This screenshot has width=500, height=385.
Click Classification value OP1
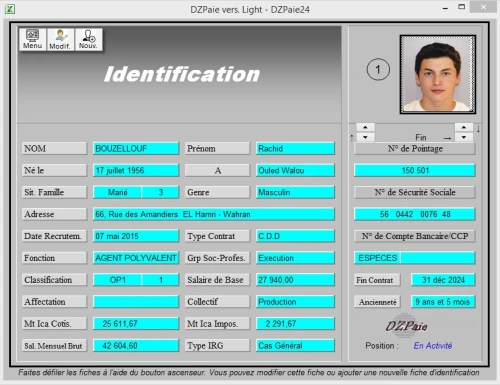click(x=117, y=280)
